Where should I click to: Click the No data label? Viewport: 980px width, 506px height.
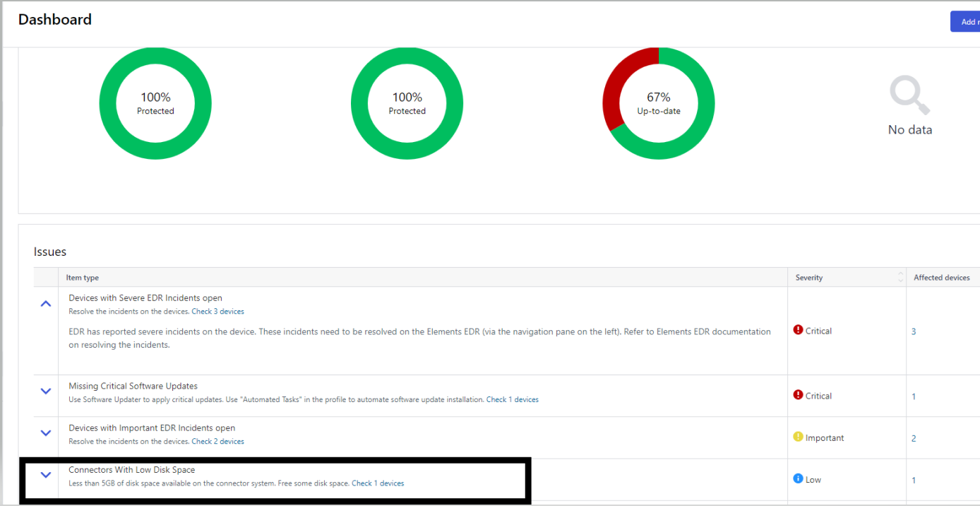(910, 129)
